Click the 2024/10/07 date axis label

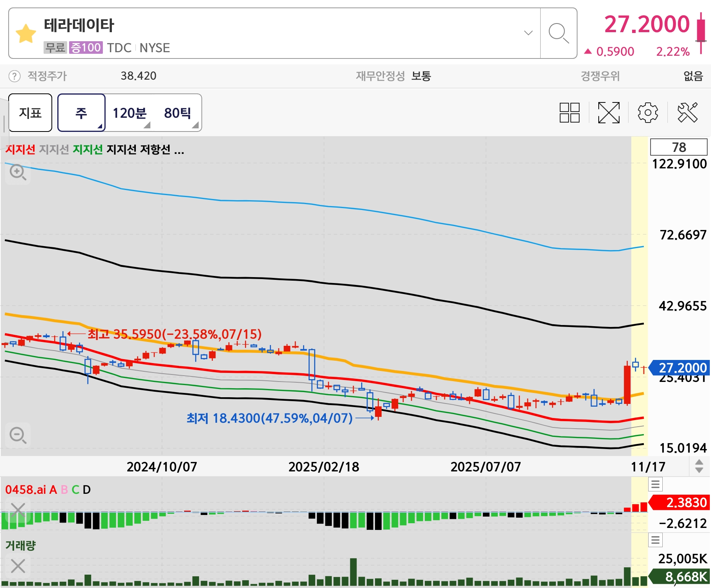(162, 467)
